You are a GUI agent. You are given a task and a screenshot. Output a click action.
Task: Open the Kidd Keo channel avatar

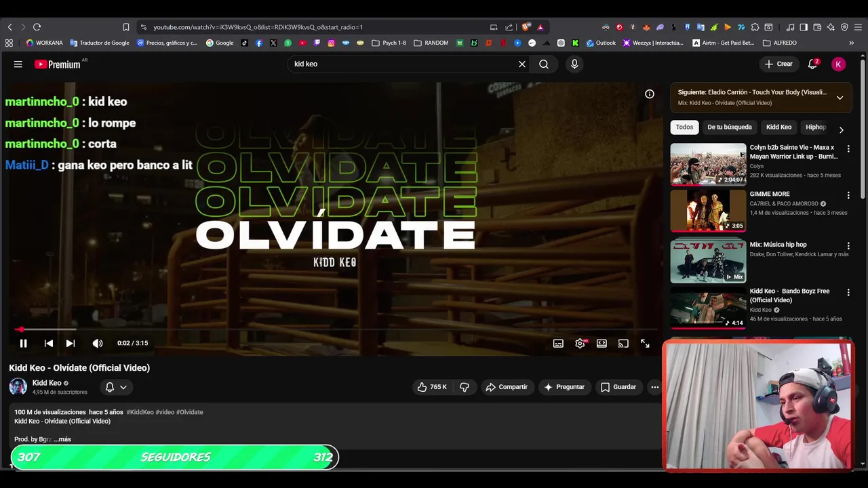(18, 387)
